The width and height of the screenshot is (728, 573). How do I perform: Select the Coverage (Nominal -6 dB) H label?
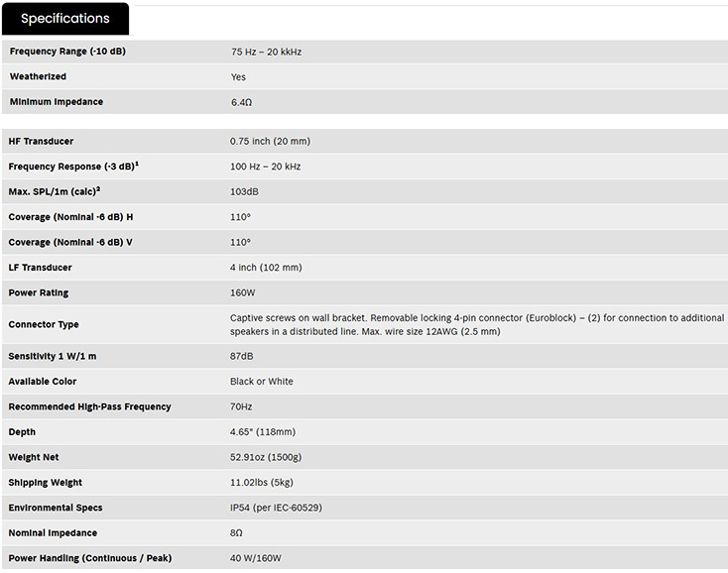[x=70, y=217]
